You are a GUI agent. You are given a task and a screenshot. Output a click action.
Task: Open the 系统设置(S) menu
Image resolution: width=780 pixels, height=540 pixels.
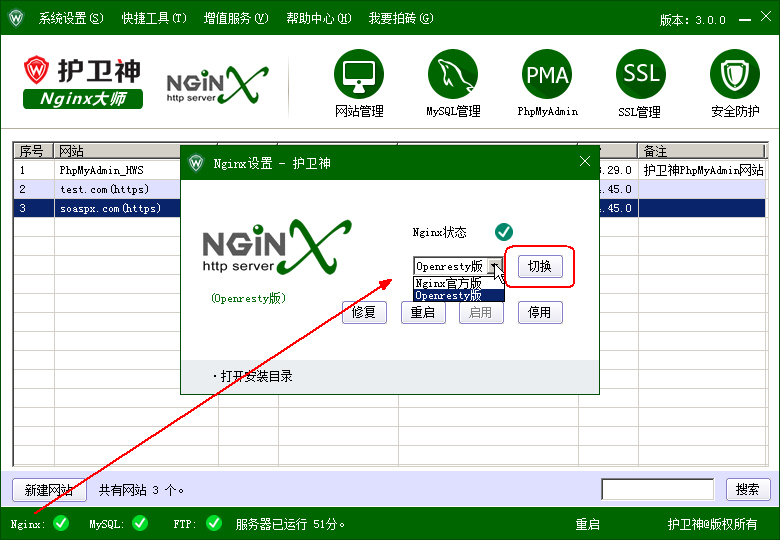tap(71, 18)
